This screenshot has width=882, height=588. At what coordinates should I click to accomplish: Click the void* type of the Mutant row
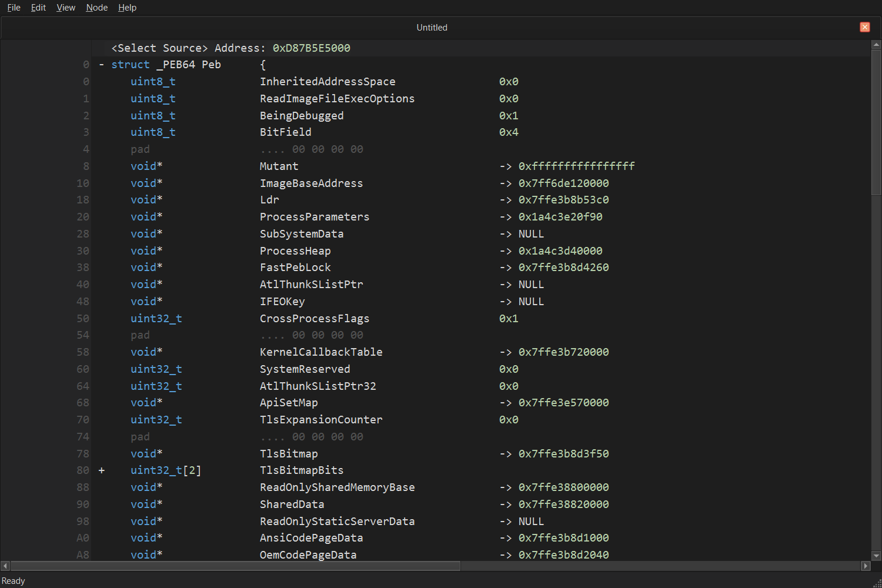click(146, 166)
